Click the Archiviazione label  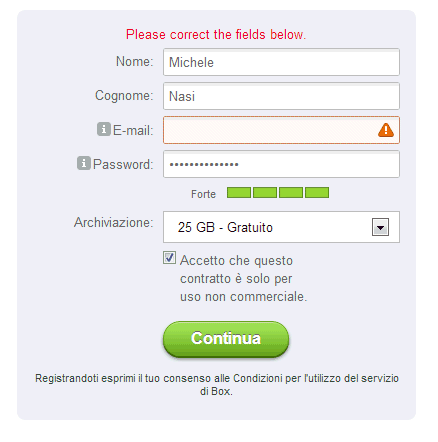coord(114,223)
